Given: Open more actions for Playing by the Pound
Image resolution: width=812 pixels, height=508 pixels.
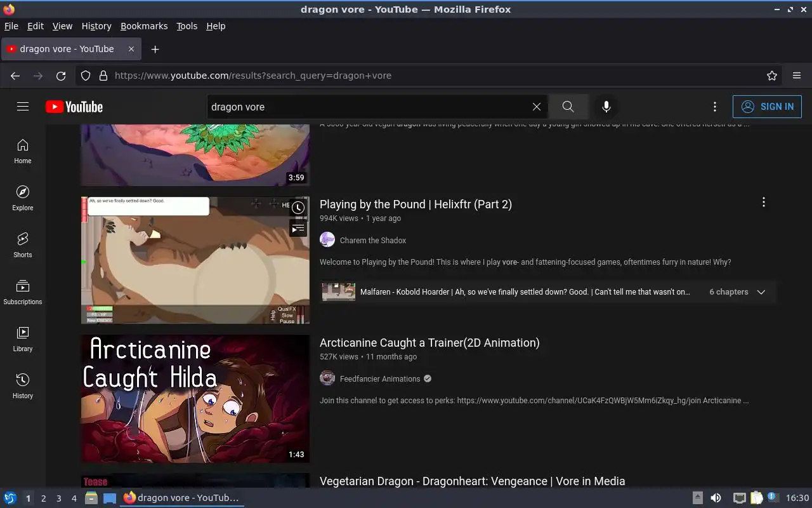Looking at the screenshot, I should point(764,202).
